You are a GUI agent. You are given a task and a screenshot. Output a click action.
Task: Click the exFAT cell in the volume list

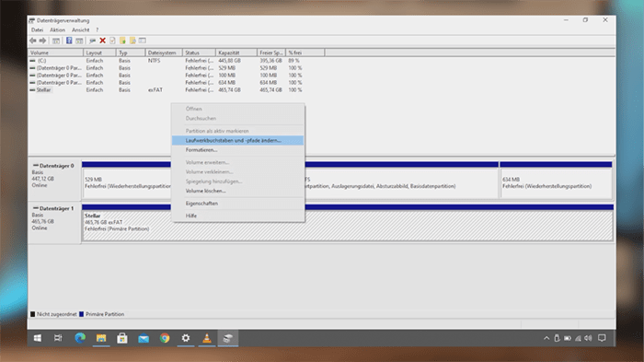[155, 89]
